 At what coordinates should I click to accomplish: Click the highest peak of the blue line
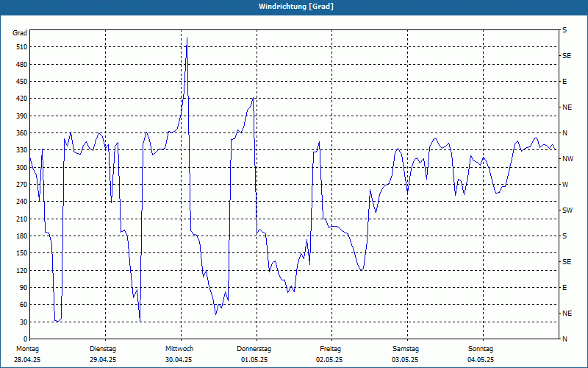(187, 38)
